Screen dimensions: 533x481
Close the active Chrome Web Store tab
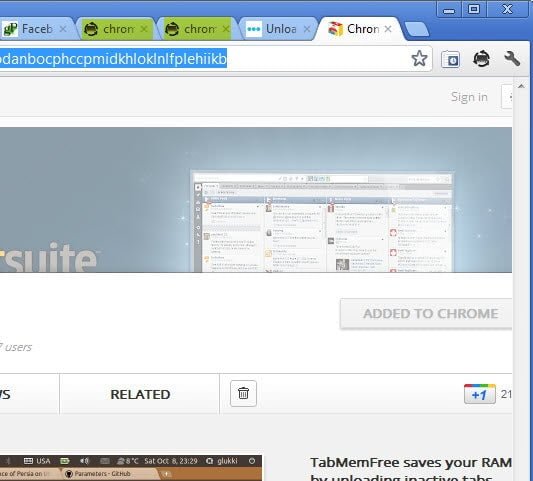[388, 29]
